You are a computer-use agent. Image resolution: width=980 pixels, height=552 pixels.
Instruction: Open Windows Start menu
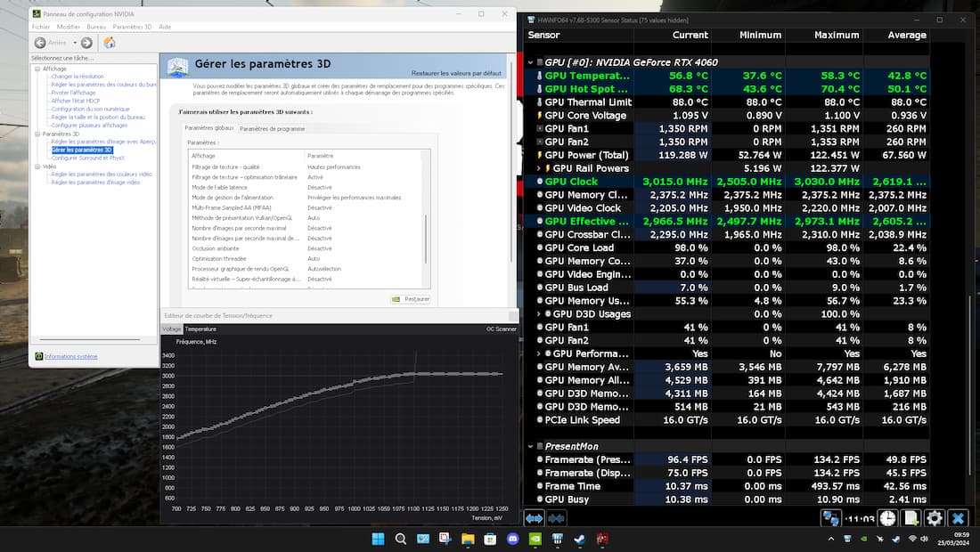(x=378, y=539)
